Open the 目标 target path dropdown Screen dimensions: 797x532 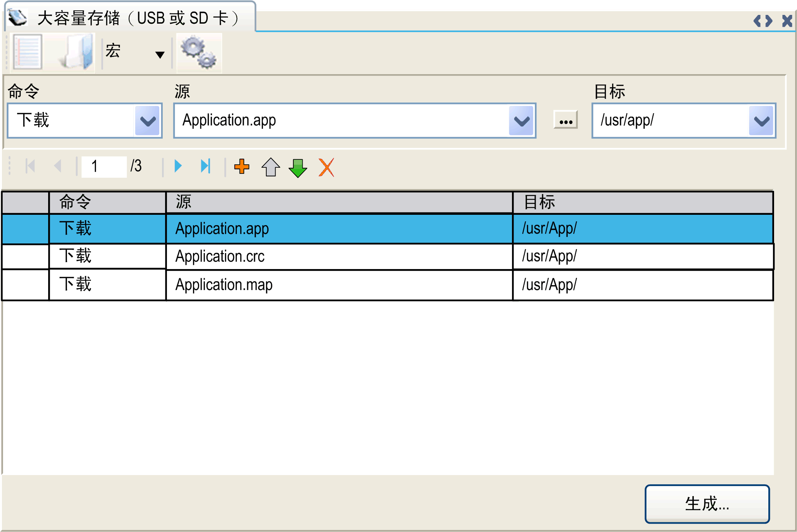(761, 121)
